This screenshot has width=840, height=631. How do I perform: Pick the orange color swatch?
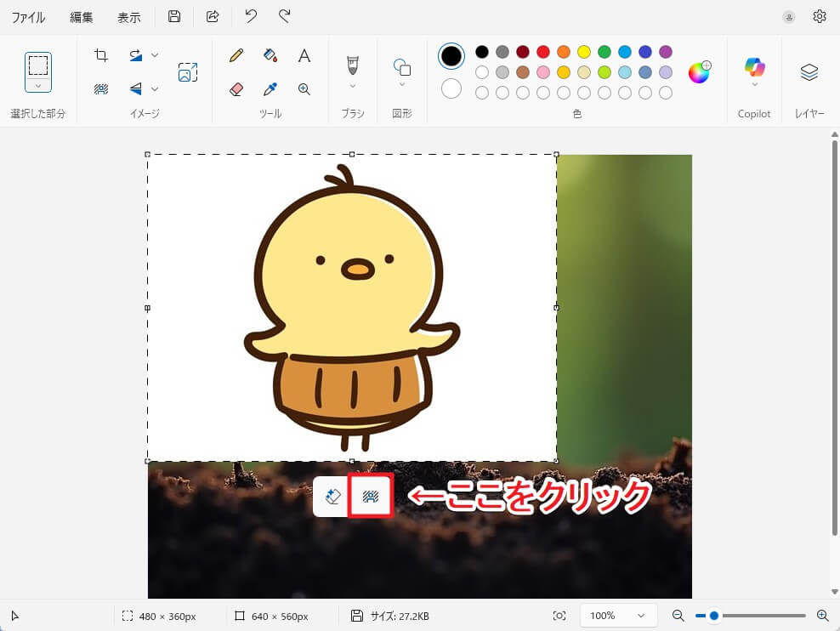564,51
